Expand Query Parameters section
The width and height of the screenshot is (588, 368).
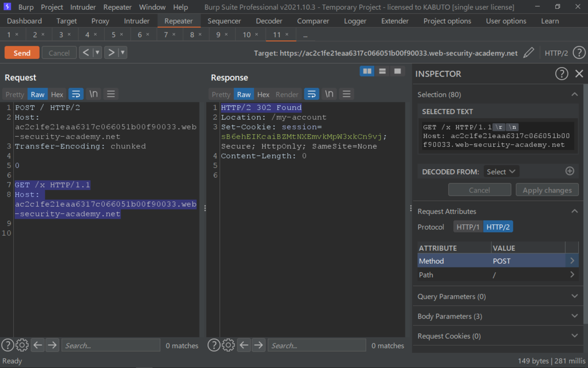tap(574, 296)
